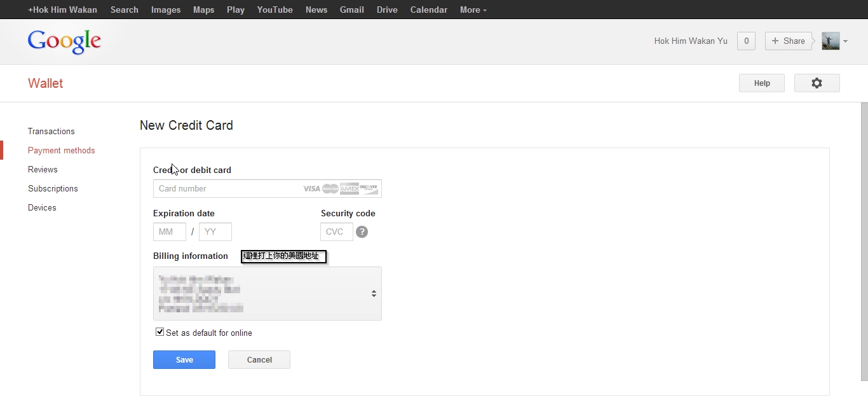Click the Save button
Viewport: 868px width, 409px height.
[184, 359]
